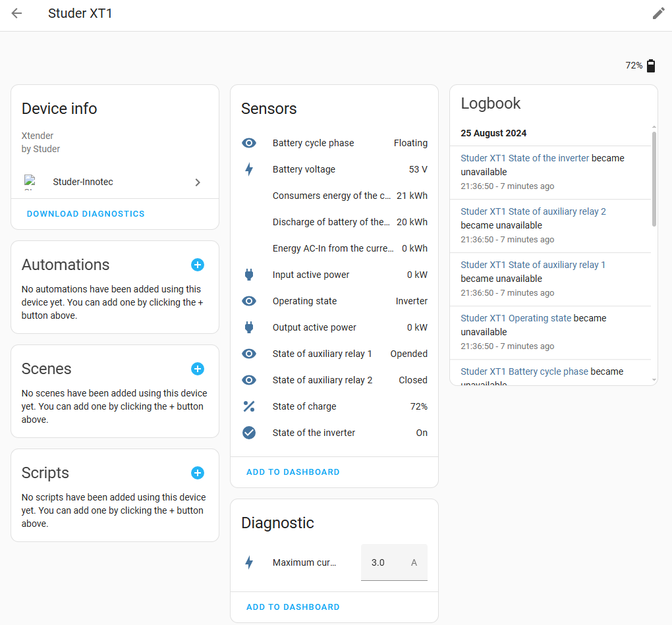Click plug icon beside Input active power
This screenshot has height=625, width=672.
point(249,275)
